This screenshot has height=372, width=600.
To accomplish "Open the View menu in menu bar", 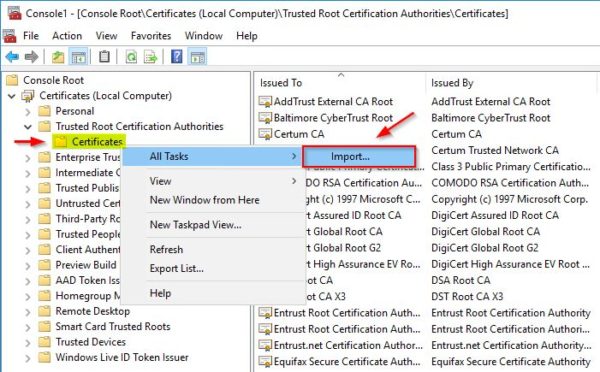I will pyautogui.click(x=106, y=36).
